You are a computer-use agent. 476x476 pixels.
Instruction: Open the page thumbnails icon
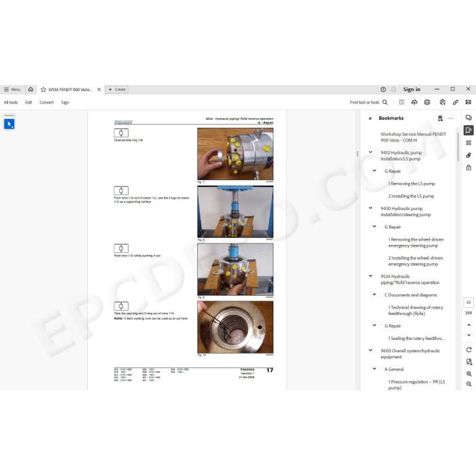pos(469,143)
